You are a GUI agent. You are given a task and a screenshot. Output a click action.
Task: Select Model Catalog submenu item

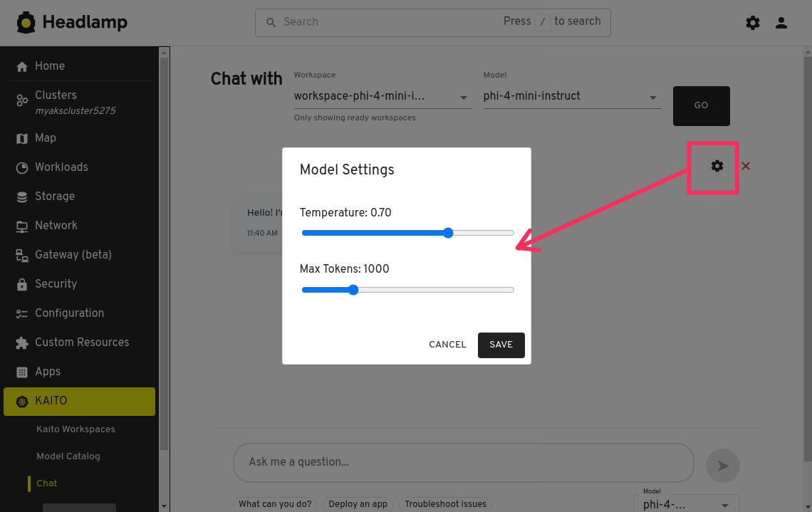coord(68,456)
